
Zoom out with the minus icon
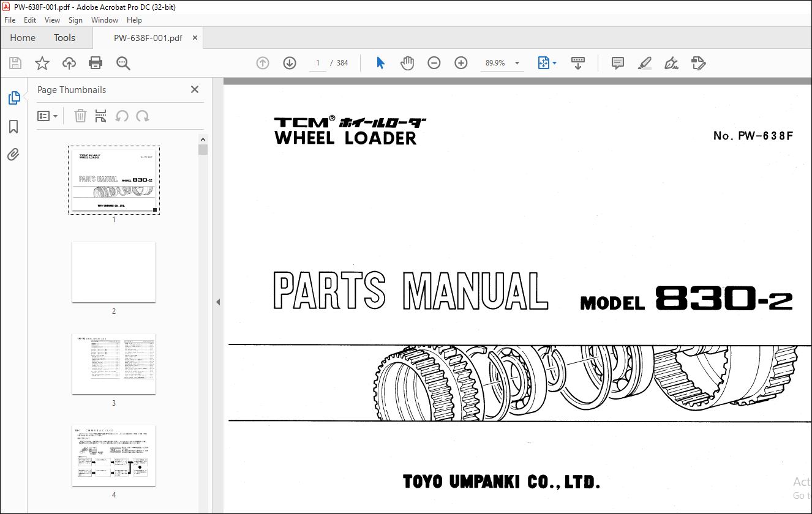[x=434, y=63]
